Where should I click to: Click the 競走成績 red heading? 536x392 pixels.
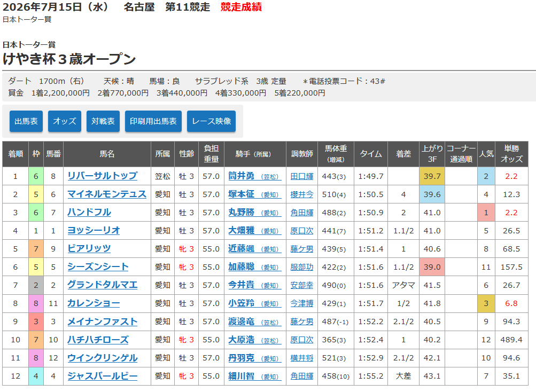242,7
